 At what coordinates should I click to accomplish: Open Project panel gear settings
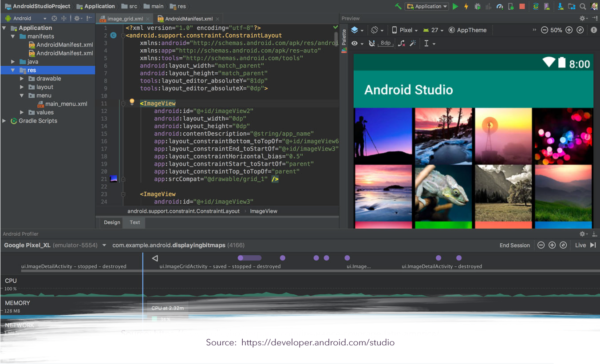click(x=78, y=18)
